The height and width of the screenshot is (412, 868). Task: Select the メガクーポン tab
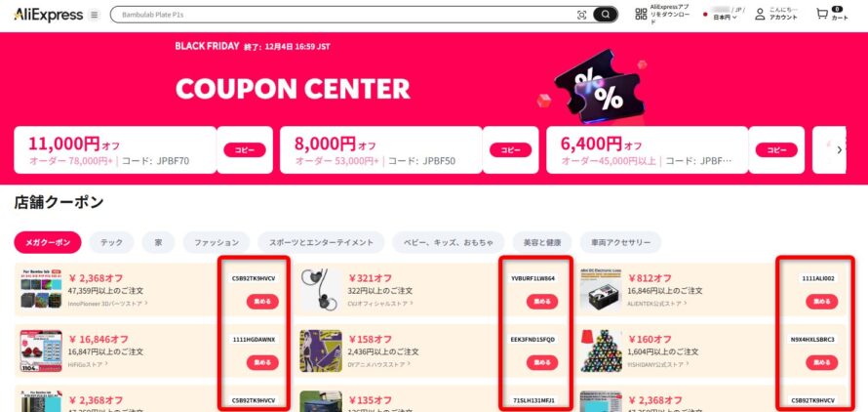click(48, 242)
